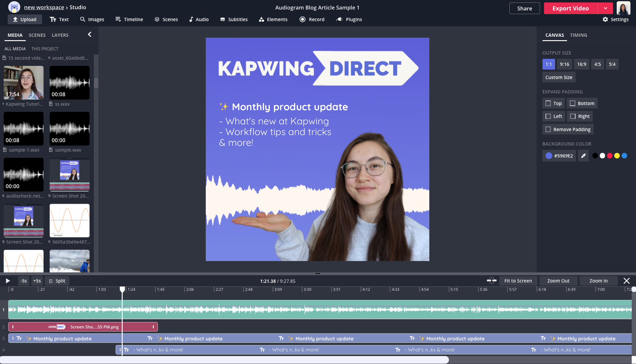The image size is (636, 364).
Task: Collapse the media side panel
Action: point(90,34)
